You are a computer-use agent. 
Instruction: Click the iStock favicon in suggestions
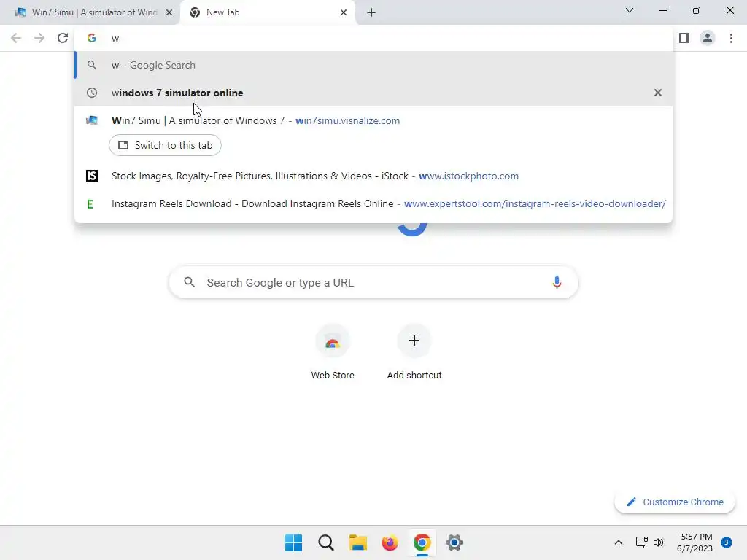91,176
